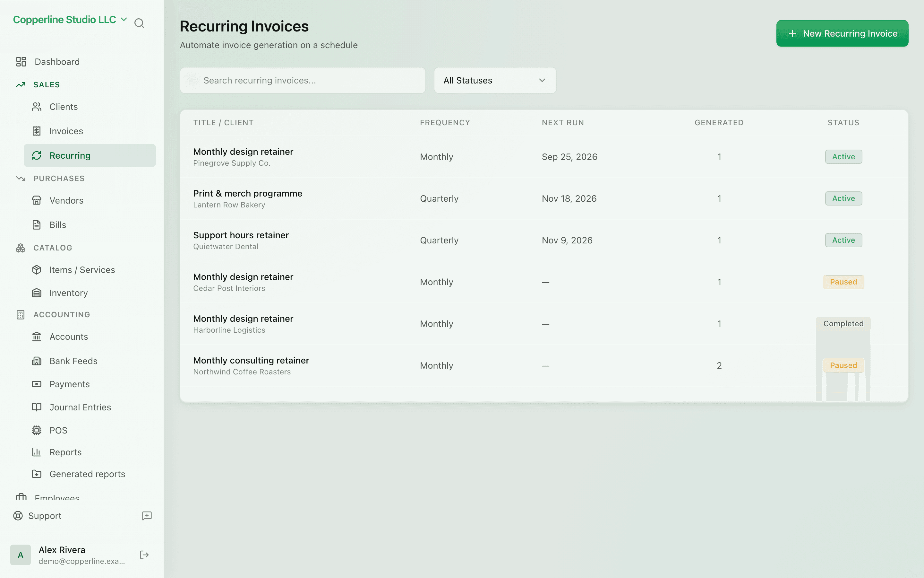Open the All Statuses dropdown
The image size is (924, 578).
[x=495, y=80]
